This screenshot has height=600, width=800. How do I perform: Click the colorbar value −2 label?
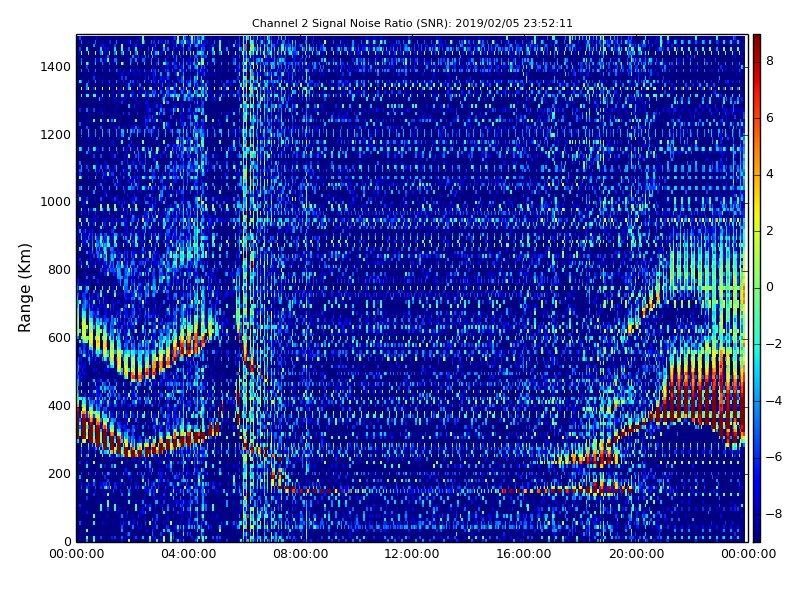click(774, 344)
